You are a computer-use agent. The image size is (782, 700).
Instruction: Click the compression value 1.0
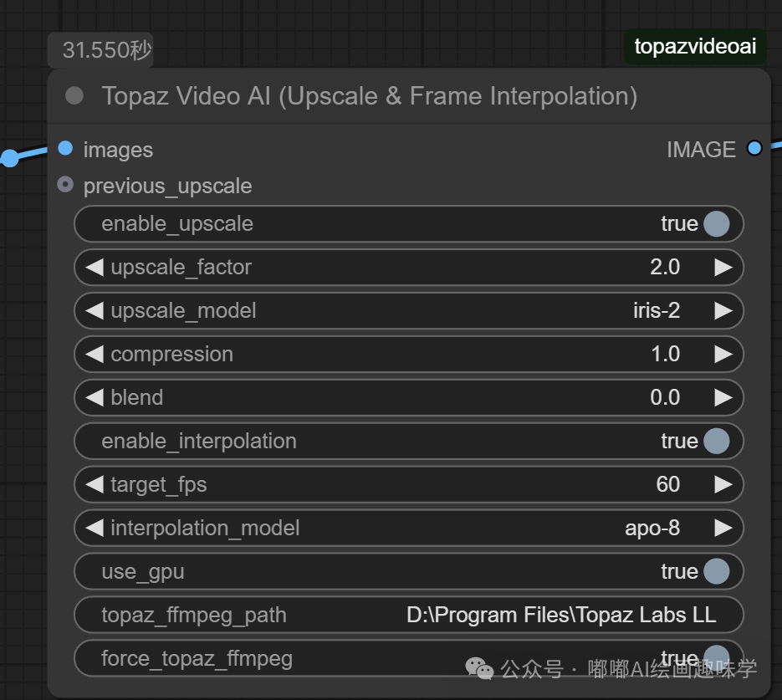tap(665, 354)
